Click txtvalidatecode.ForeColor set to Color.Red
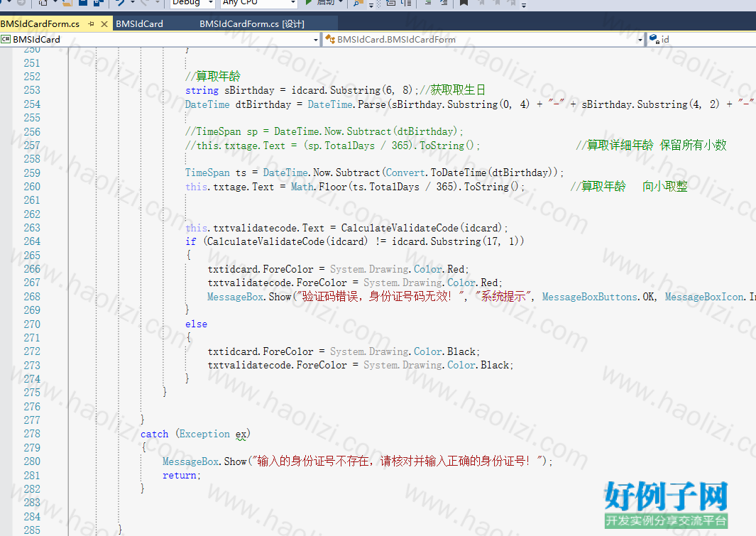 [355, 283]
